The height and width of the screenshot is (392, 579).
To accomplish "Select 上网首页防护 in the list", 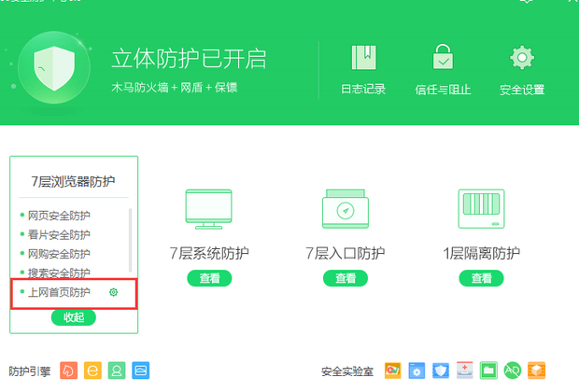I will coord(59,292).
